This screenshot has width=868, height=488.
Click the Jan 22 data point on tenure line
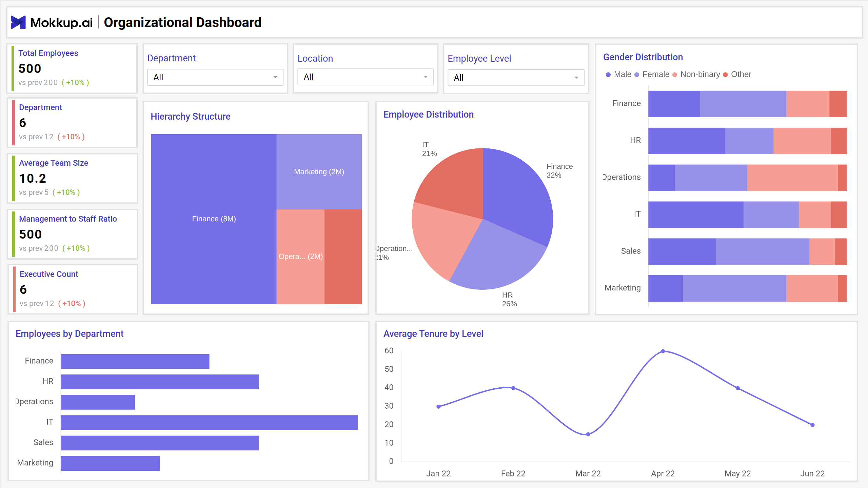pyautogui.click(x=438, y=406)
